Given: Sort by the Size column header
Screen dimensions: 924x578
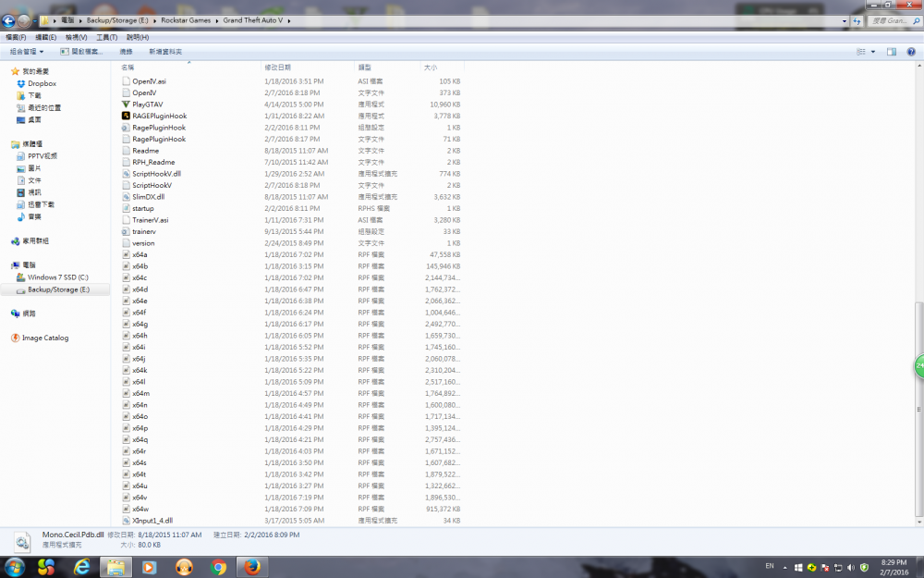Looking at the screenshot, I should point(442,68).
